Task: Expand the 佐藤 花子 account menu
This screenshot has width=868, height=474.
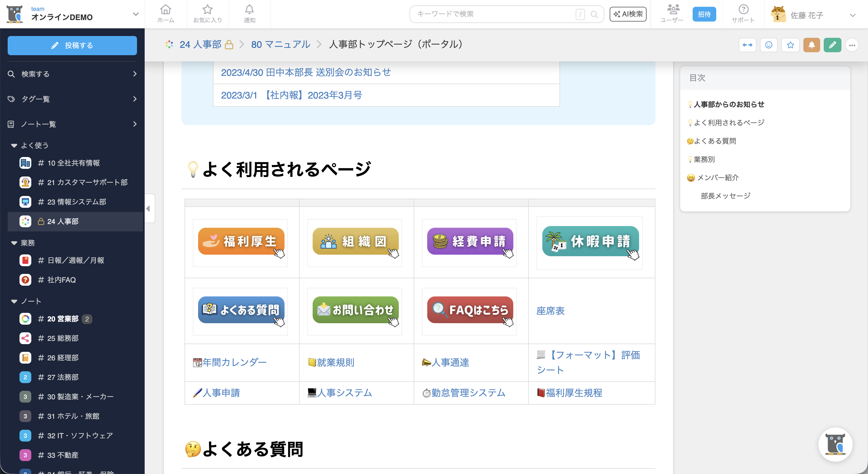Action: (x=853, y=15)
